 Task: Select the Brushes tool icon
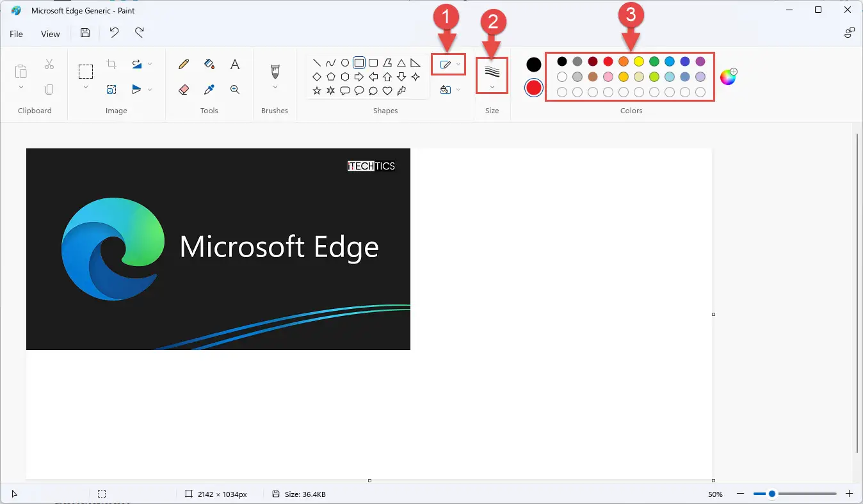point(275,70)
